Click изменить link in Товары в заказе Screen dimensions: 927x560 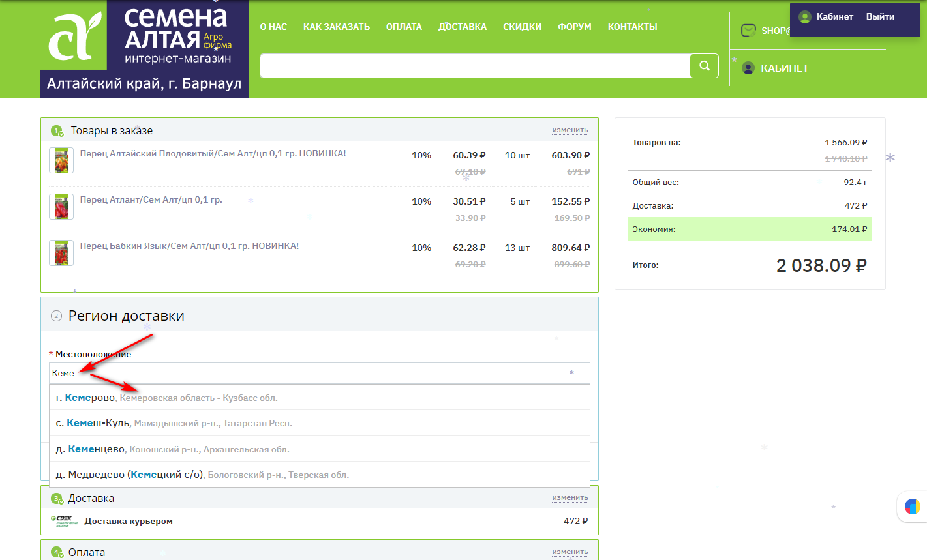click(x=570, y=130)
